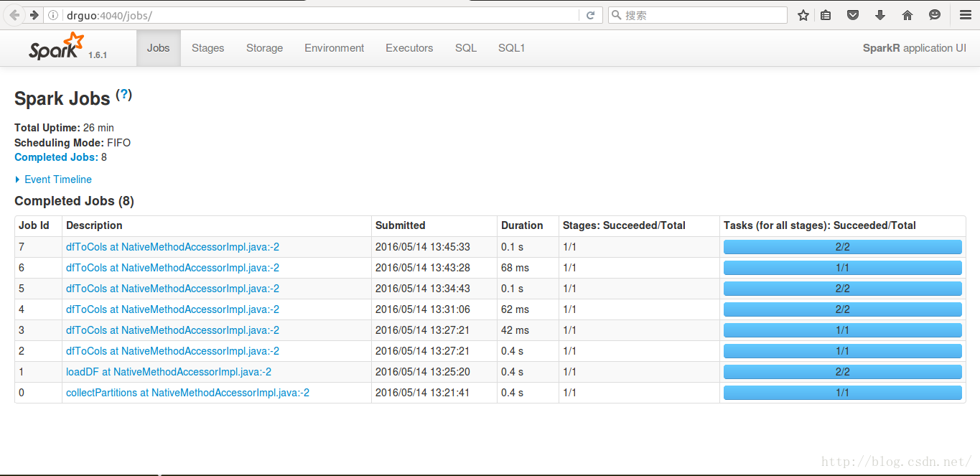Open job 2 dfToCols description link
This screenshot has height=476, width=980.
tap(172, 351)
